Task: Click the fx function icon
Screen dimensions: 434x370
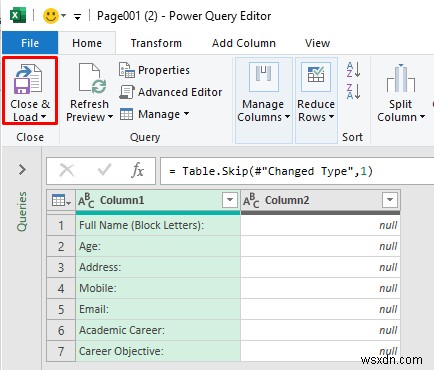Action: [x=137, y=171]
